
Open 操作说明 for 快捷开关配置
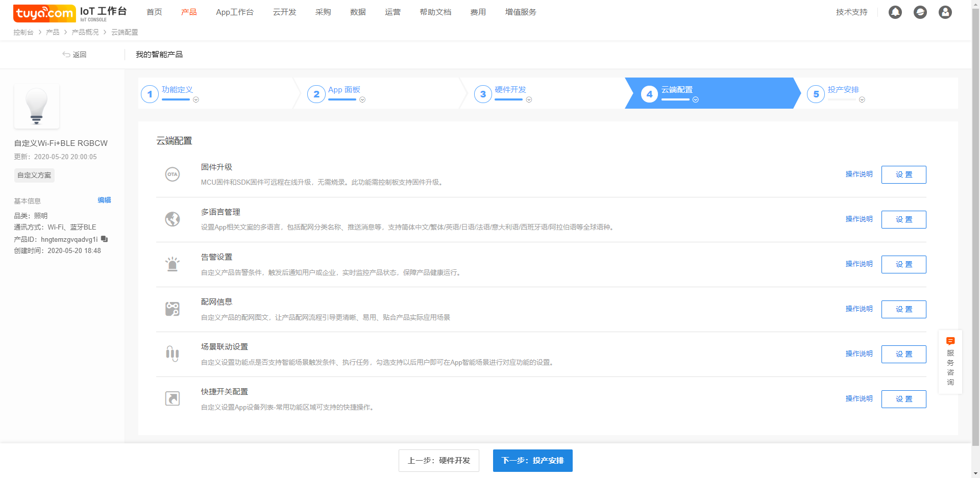click(x=859, y=399)
